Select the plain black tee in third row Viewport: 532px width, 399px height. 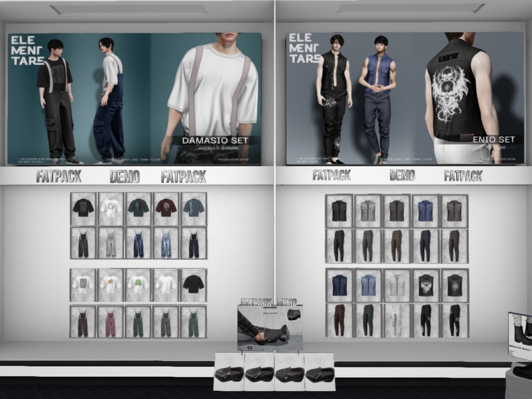[194, 285]
